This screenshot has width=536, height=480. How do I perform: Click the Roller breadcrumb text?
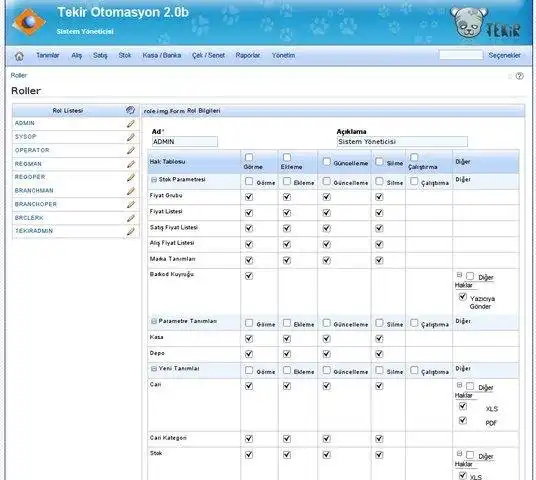(x=18, y=76)
